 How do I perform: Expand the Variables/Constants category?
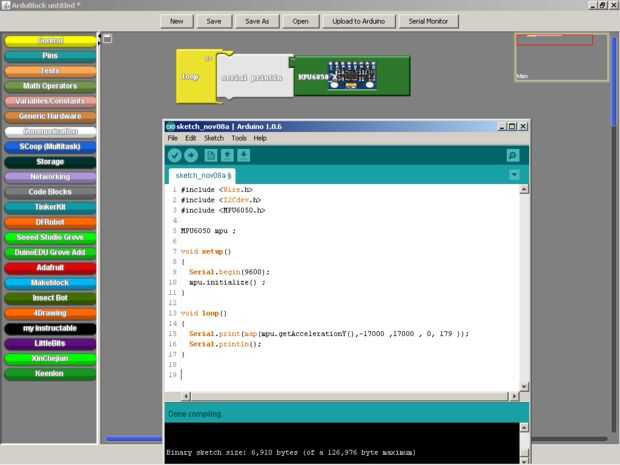(x=50, y=101)
